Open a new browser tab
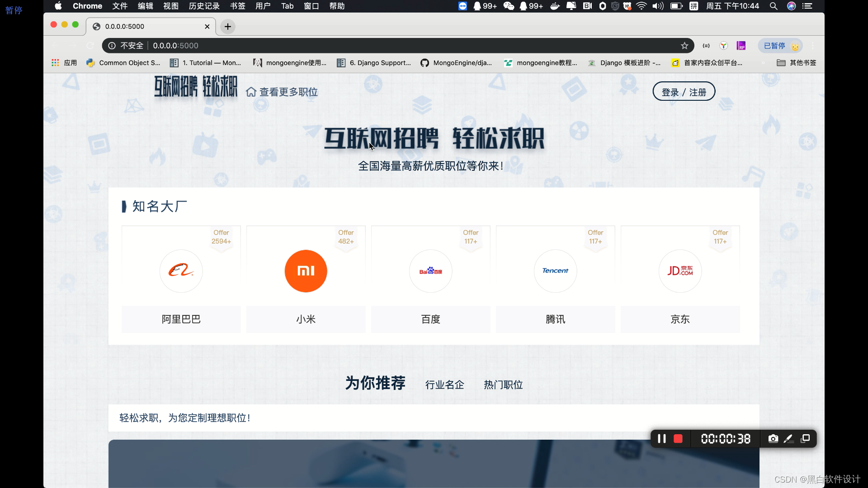This screenshot has width=868, height=488. pyautogui.click(x=228, y=27)
